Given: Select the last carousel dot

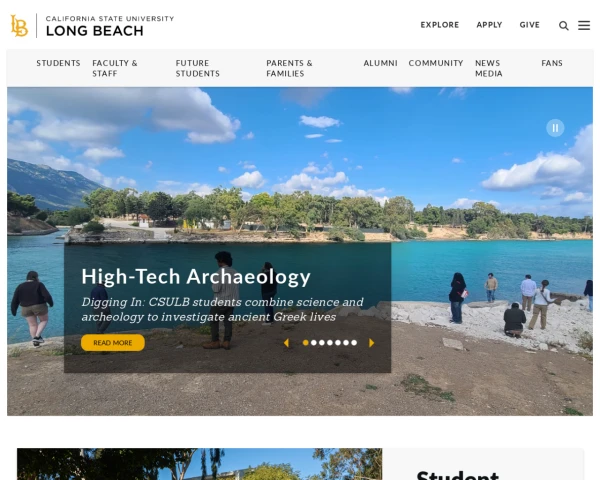Looking at the screenshot, I should (354, 343).
